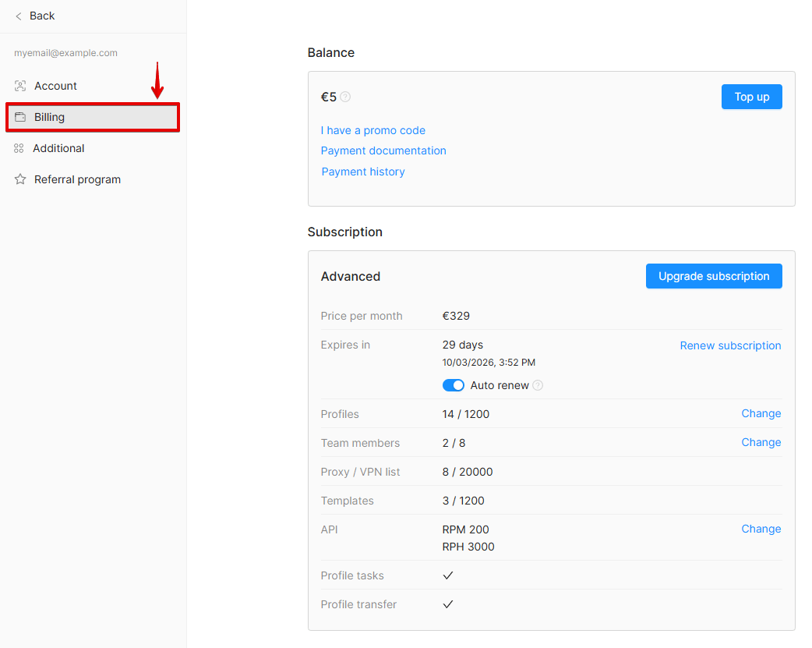The width and height of the screenshot is (812, 648).
Task: Click the myemail@example.com address
Action: coord(65,53)
